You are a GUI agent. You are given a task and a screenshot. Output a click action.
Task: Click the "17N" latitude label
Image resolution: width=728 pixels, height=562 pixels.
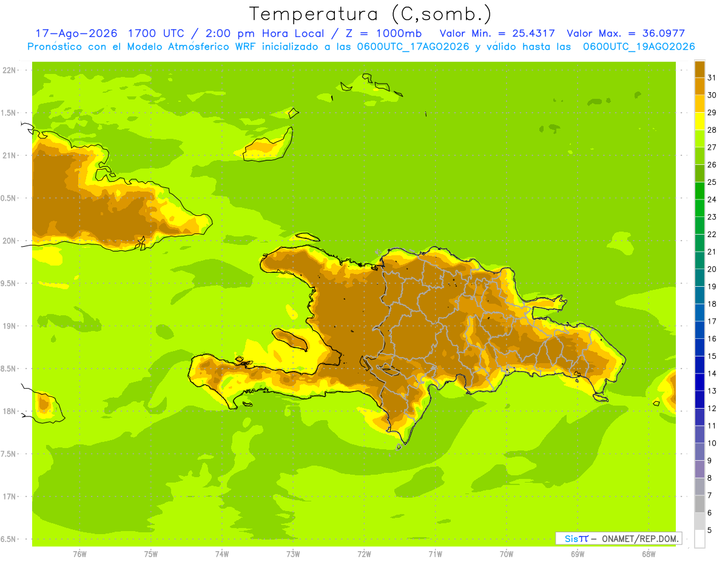pyautogui.click(x=10, y=497)
